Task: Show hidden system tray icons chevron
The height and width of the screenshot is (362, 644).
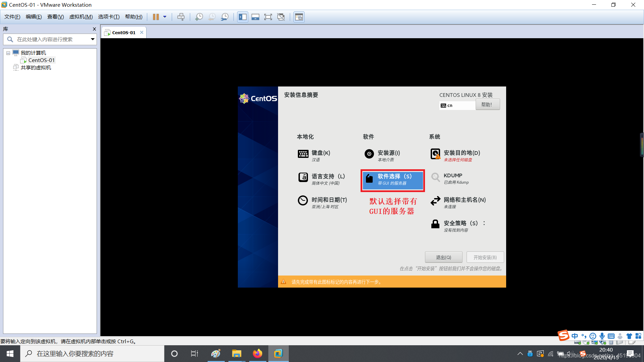Action: [x=520, y=354]
